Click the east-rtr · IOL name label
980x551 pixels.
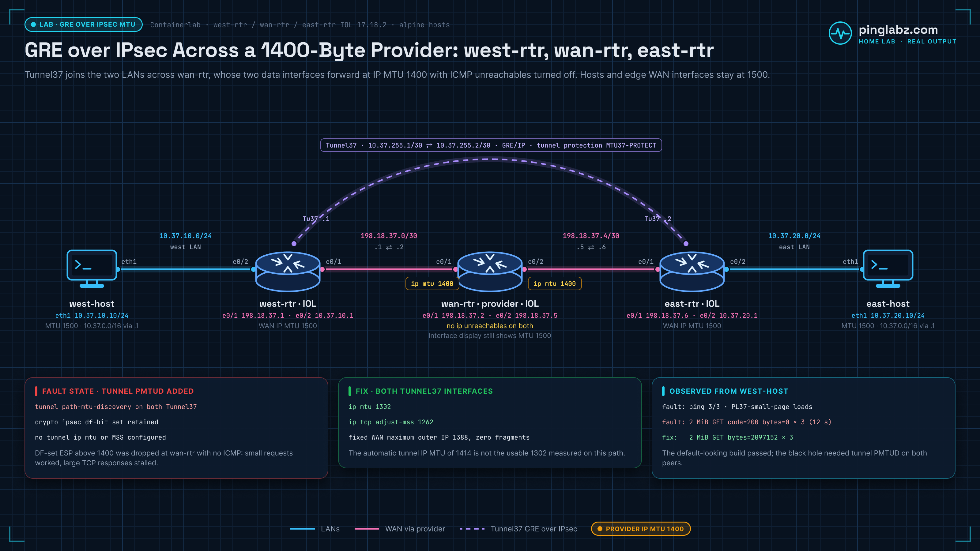tap(692, 304)
